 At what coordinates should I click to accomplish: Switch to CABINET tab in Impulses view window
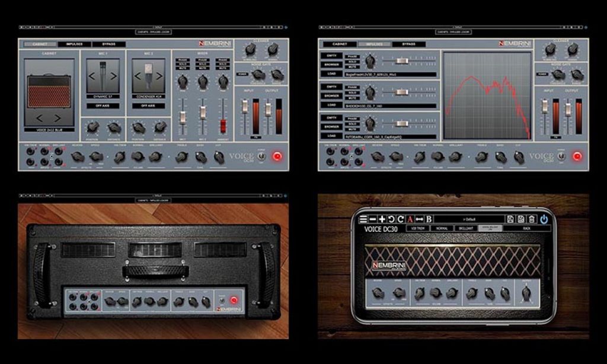tap(340, 44)
